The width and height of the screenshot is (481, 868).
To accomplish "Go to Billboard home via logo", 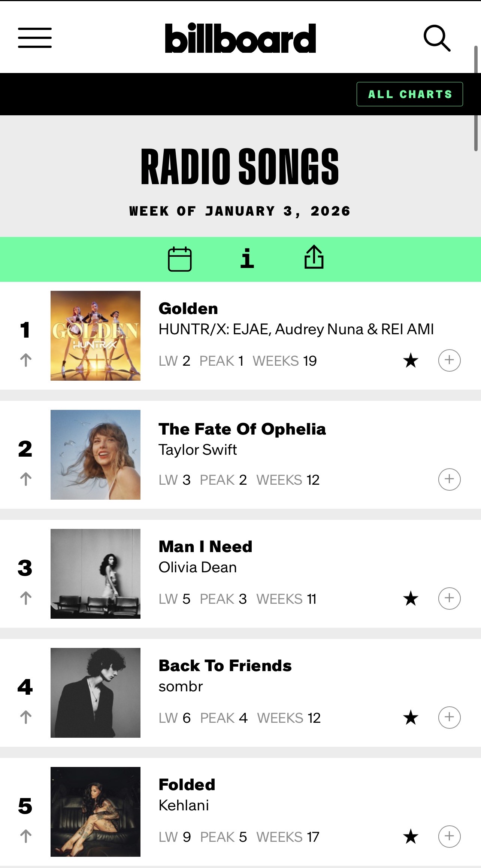I will point(240,38).
